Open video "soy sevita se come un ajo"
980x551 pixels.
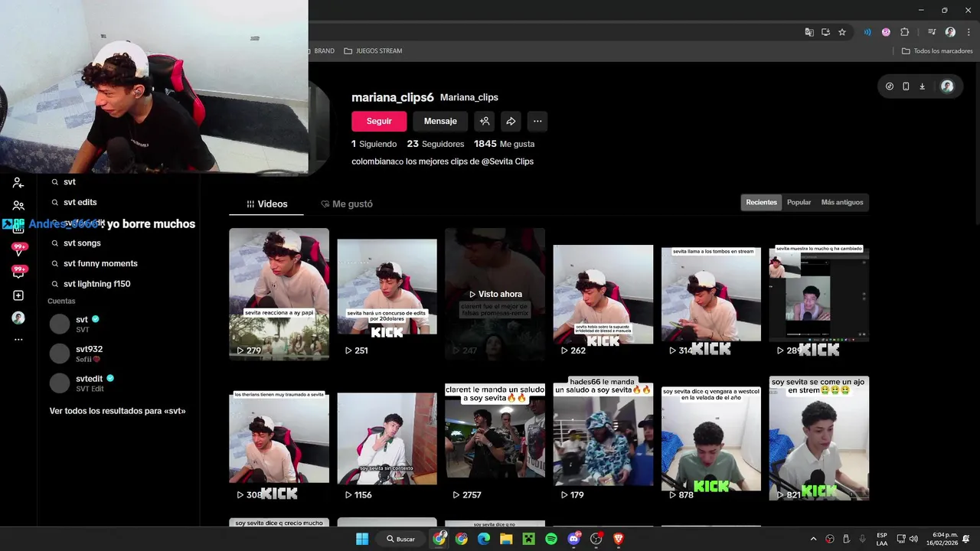click(x=819, y=439)
